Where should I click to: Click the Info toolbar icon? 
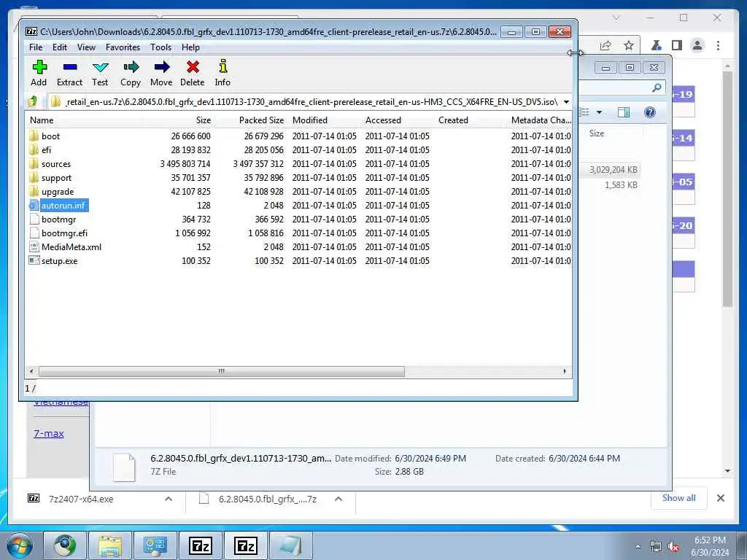tap(222, 72)
